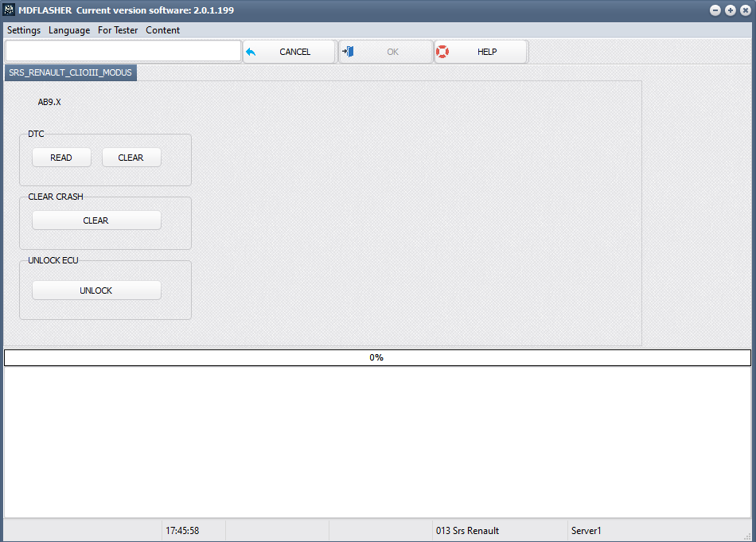Click the empty text field beside CANCEL

[x=123, y=51]
